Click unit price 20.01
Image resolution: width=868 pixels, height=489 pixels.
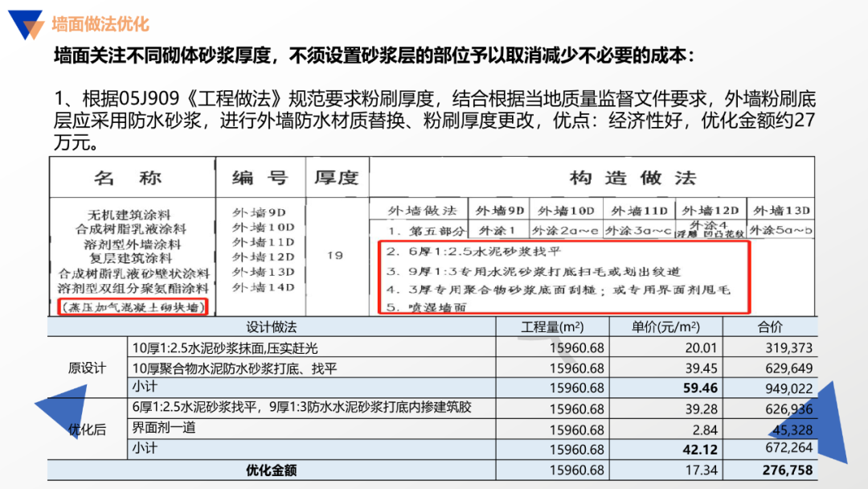[701, 348]
